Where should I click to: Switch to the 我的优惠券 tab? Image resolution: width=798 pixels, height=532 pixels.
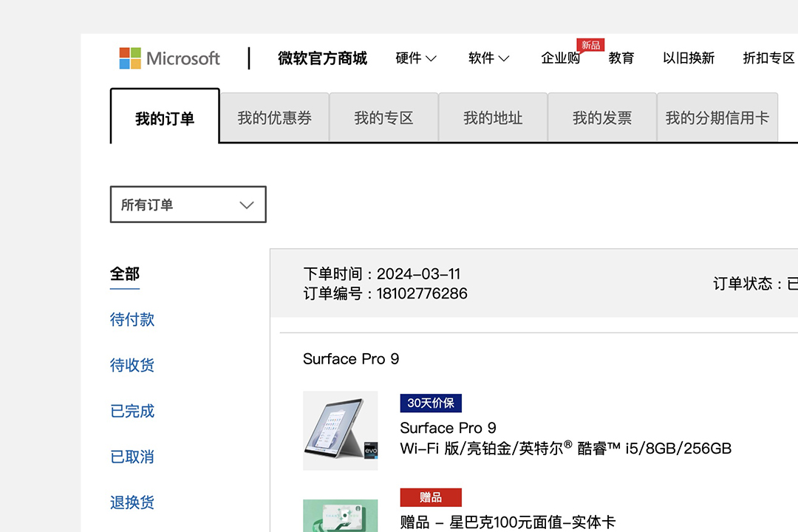tap(274, 117)
